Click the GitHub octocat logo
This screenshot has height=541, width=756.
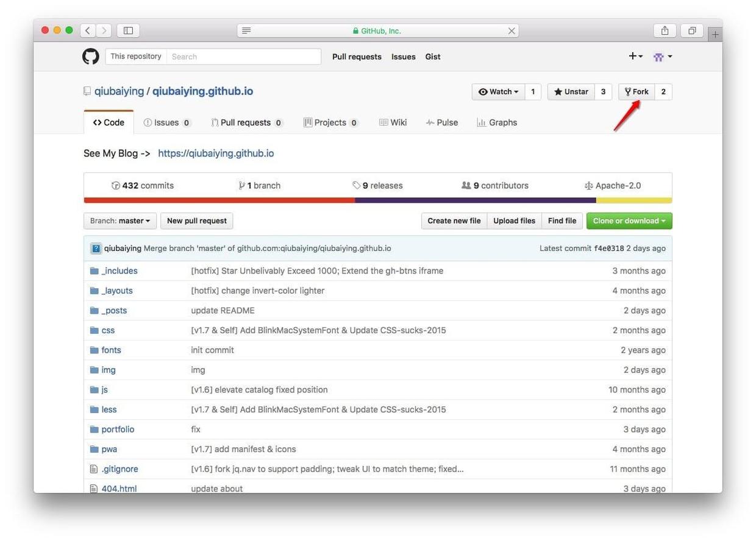pos(90,57)
